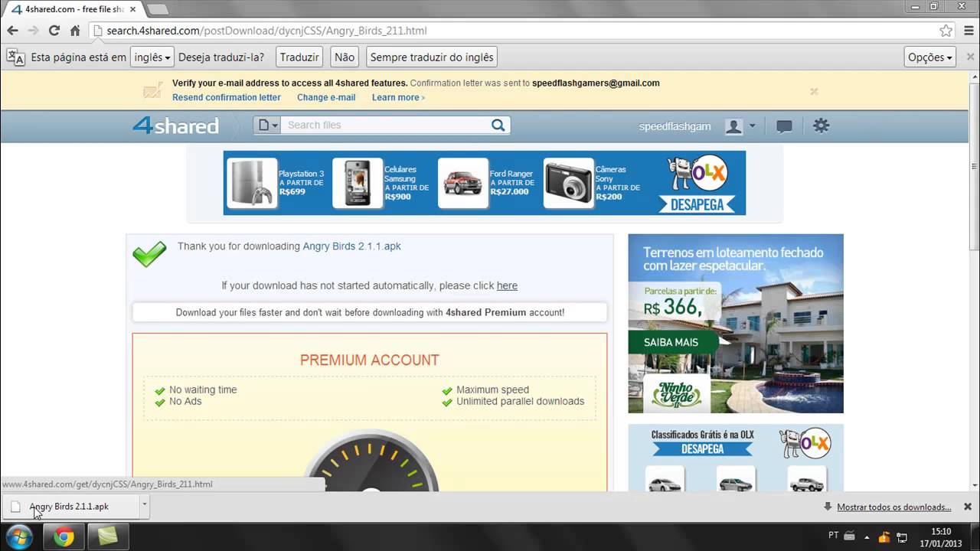
Task: Click the Angry Birds 2.1.1.apk link
Action: [x=351, y=246]
